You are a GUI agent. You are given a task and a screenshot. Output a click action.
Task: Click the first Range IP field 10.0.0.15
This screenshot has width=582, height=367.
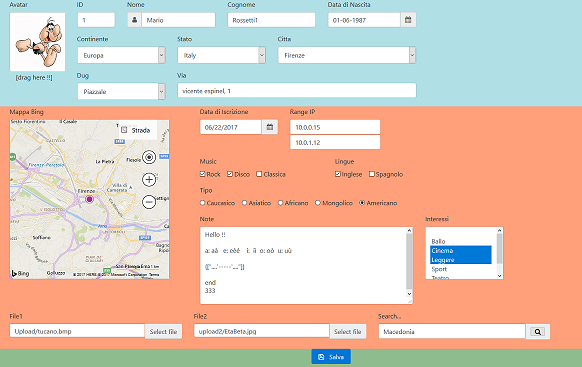pos(335,127)
